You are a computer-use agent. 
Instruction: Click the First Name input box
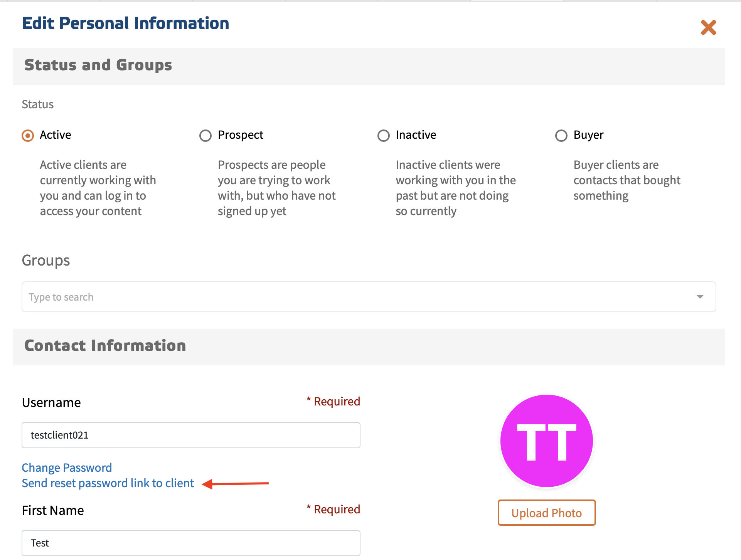pyautogui.click(x=191, y=543)
